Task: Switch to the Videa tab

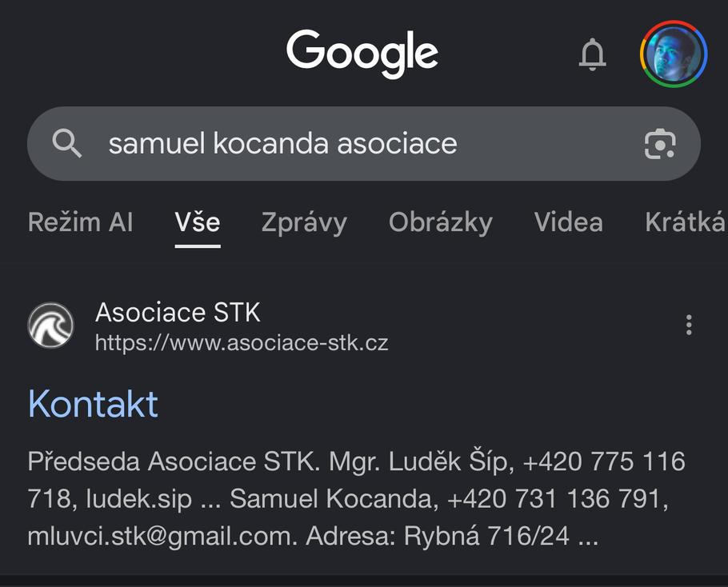Action: (568, 222)
